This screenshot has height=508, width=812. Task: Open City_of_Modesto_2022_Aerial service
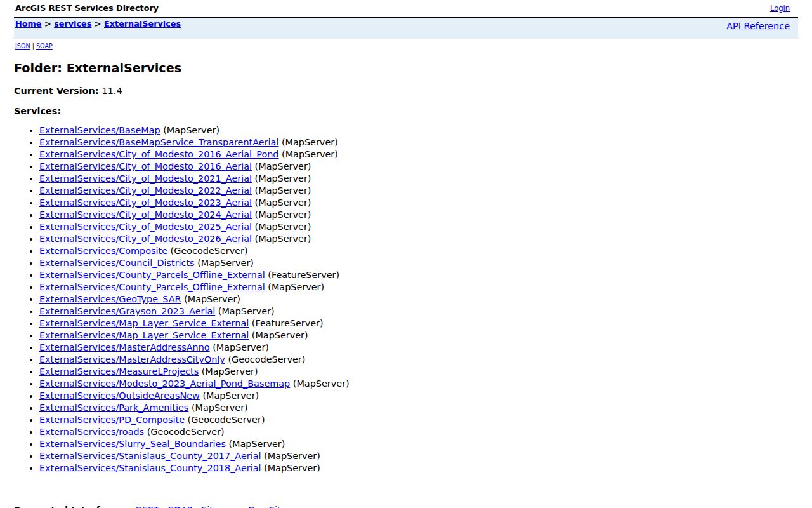tap(145, 190)
